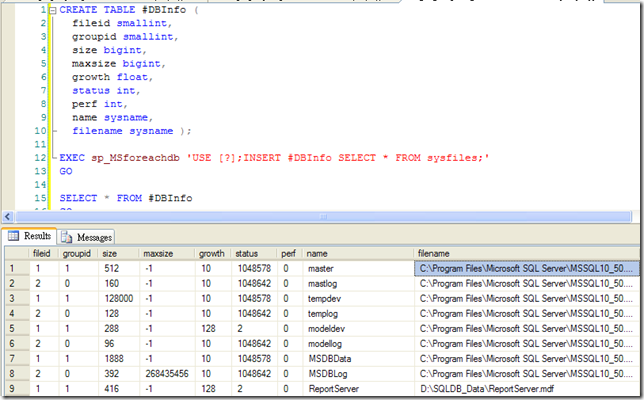Select result row 9 header
644x400 pixels.
click(x=17, y=389)
